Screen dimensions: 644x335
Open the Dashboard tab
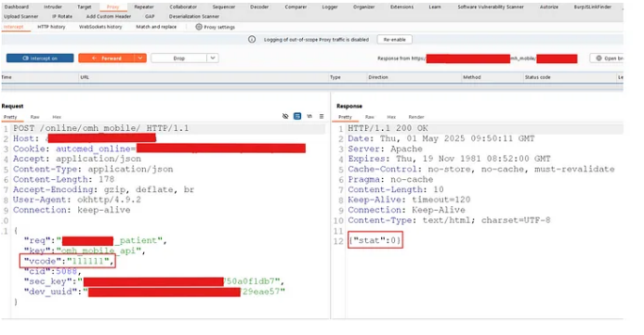point(17,7)
